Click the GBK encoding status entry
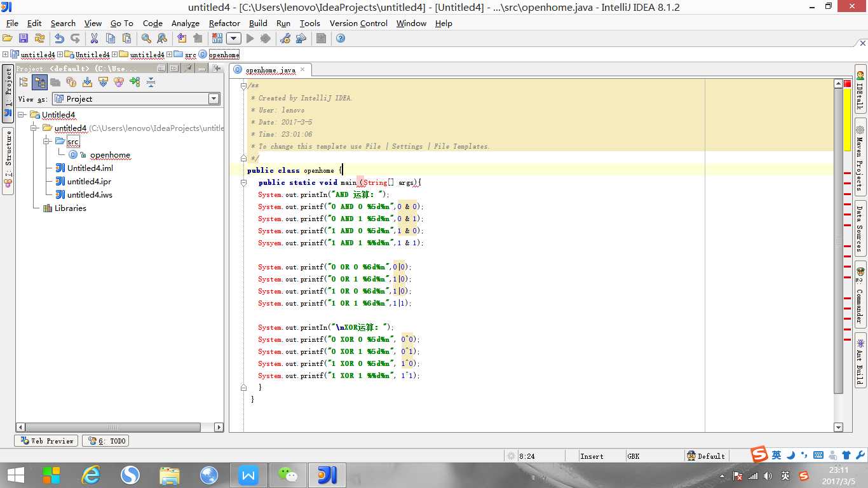Screen dimensions: 868x488 point(634,456)
